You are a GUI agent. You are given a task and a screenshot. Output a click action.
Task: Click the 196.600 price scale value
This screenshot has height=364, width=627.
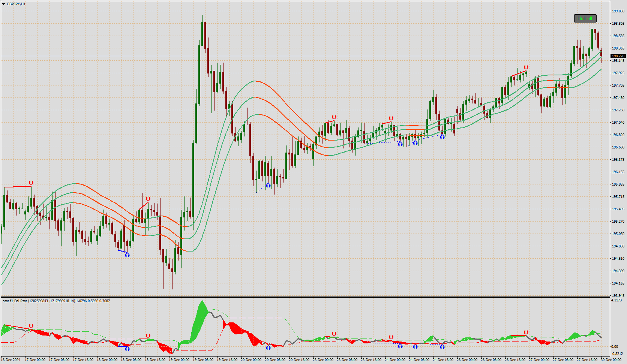(x=618, y=147)
